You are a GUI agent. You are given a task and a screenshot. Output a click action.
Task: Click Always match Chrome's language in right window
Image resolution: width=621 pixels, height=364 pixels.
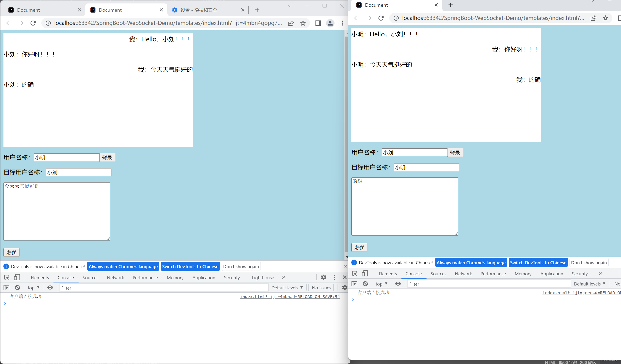click(x=471, y=263)
